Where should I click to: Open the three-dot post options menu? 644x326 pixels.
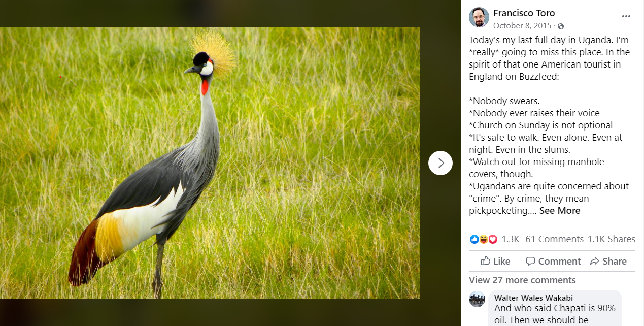click(x=626, y=16)
